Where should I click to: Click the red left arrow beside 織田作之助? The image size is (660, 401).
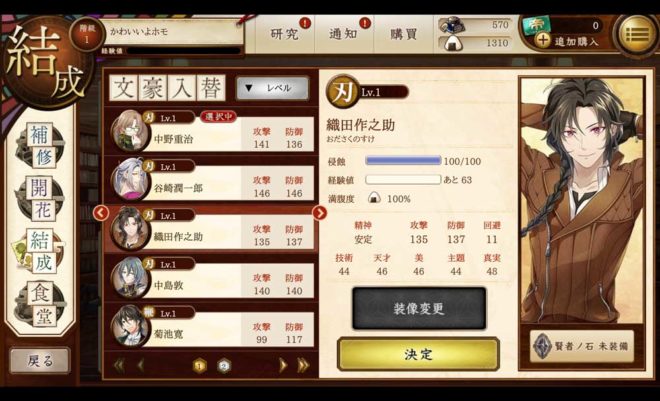(101, 213)
